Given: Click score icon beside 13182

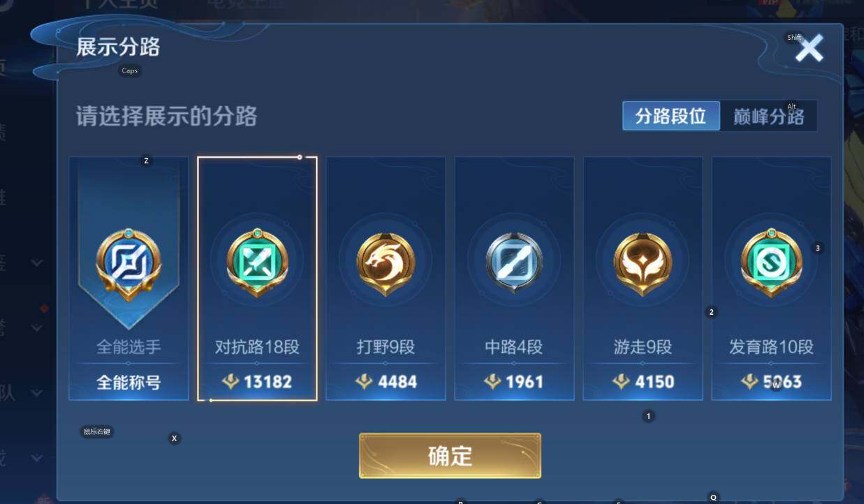Looking at the screenshot, I should (230, 382).
